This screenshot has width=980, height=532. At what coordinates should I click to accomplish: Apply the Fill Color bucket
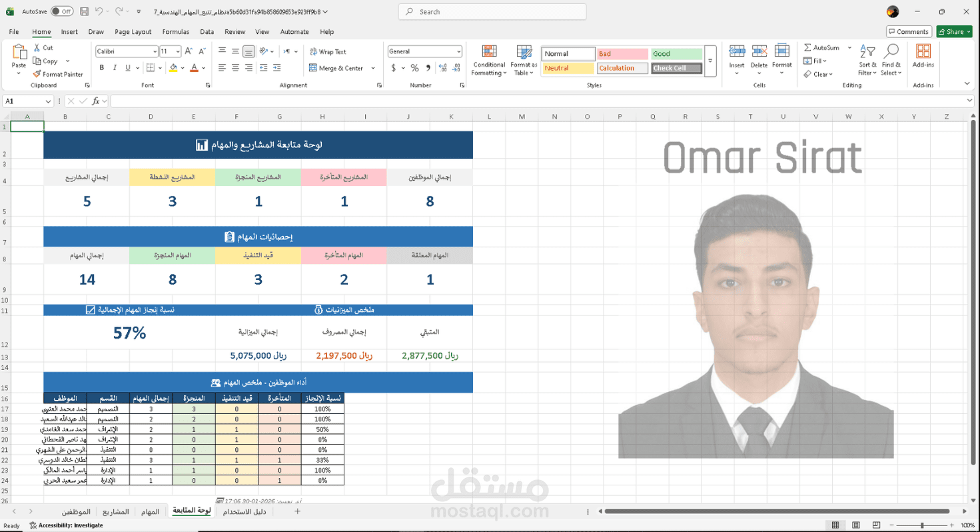173,68
